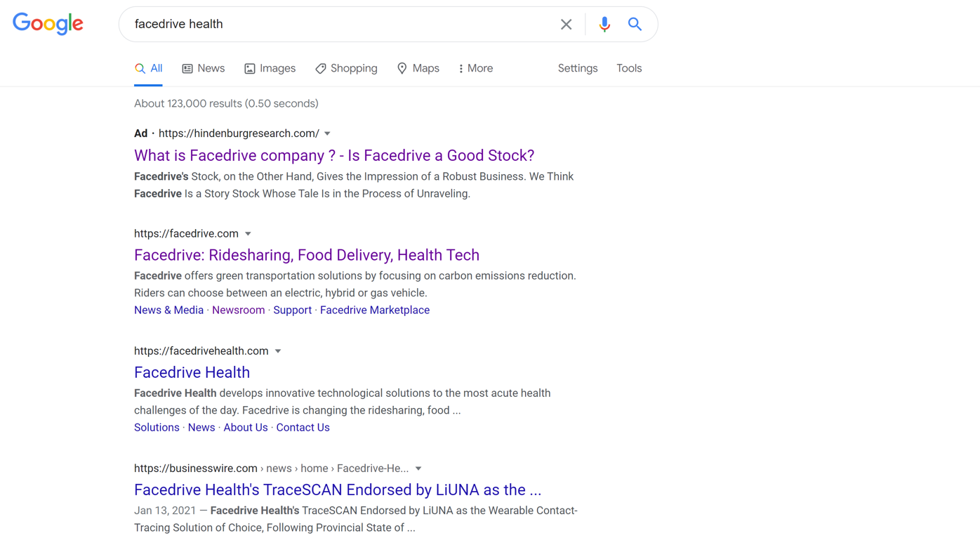This screenshot has height=550, width=980.
Task: Expand dropdown arrow beside facedrivehealth.com URL
Action: [278, 351]
